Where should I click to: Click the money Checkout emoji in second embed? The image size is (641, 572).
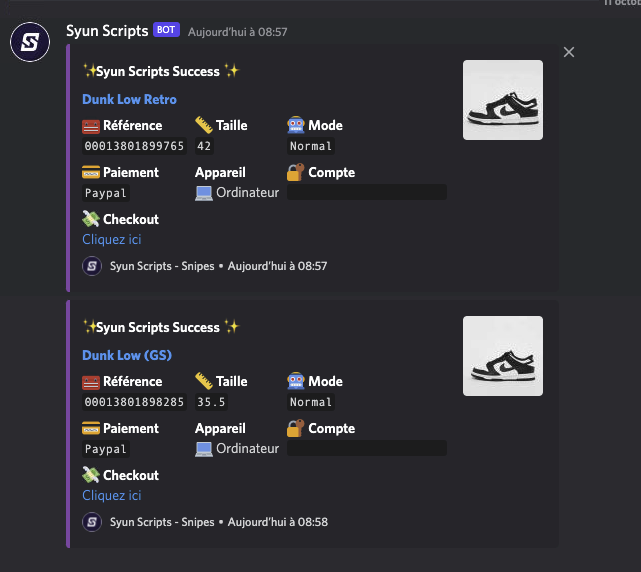click(91, 475)
